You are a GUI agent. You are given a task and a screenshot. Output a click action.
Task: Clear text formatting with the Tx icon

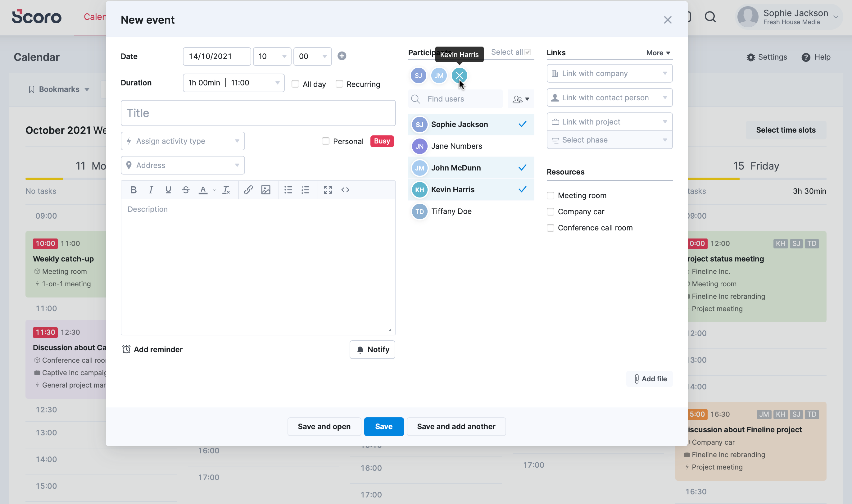(226, 190)
